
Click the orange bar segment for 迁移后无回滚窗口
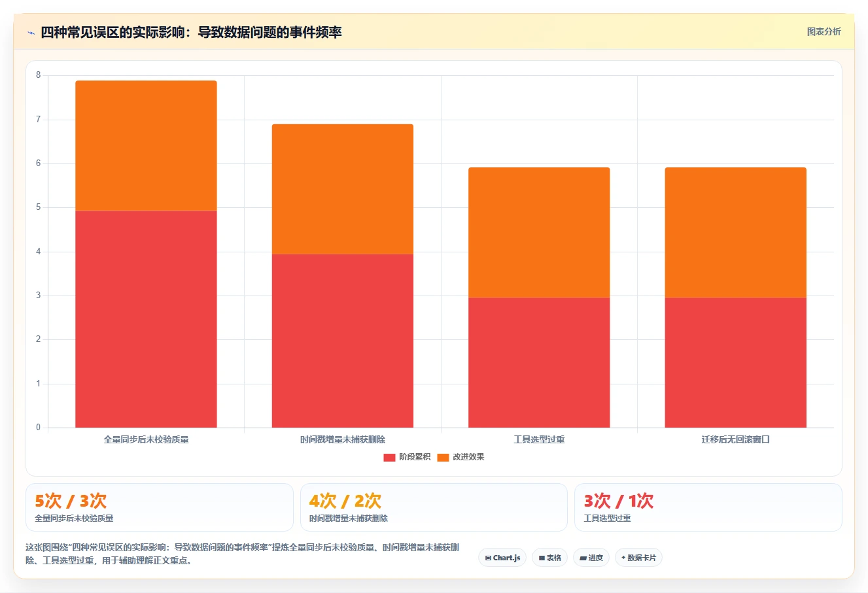[x=736, y=233]
